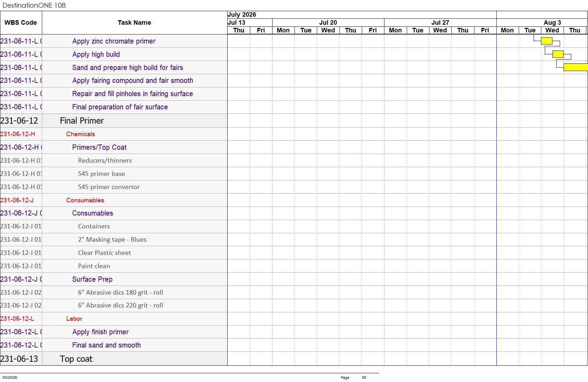Select the Apply high build task
Image resolution: width=588 pixels, height=382 pixels.
(96, 54)
